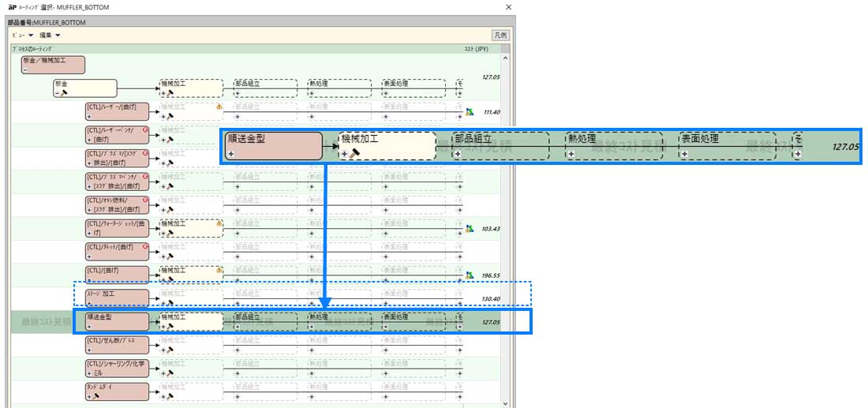This screenshot has height=408, width=868.
Task: Click red error icon on [CTL]/レーザーパンチ node
Action: (144, 129)
